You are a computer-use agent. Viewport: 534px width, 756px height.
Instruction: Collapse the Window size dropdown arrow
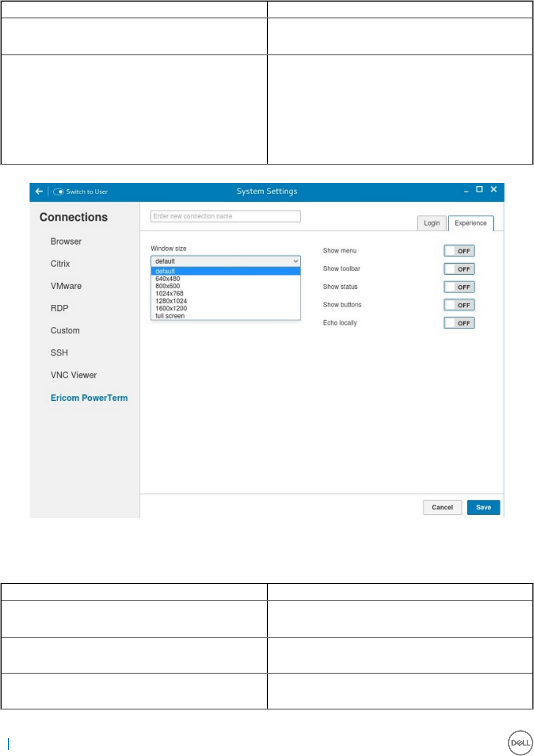[x=295, y=261]
